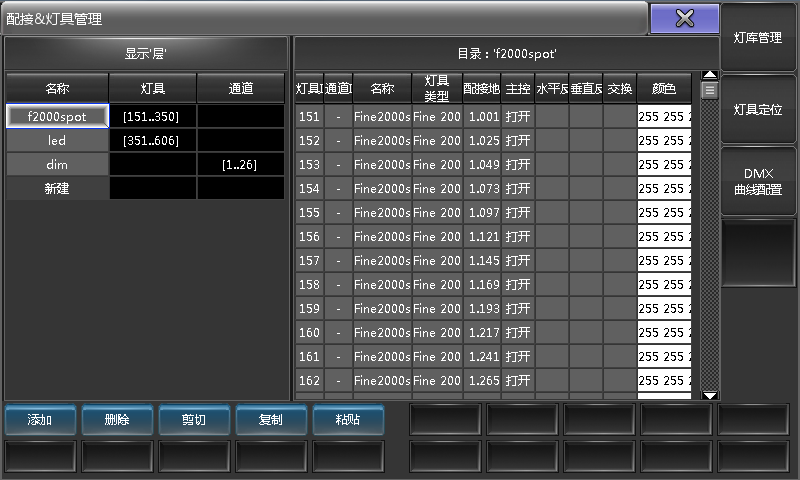This screenshot has width=800, height=480.
Task: Click patch address 1.049
Action: click(x=483, y=164)
